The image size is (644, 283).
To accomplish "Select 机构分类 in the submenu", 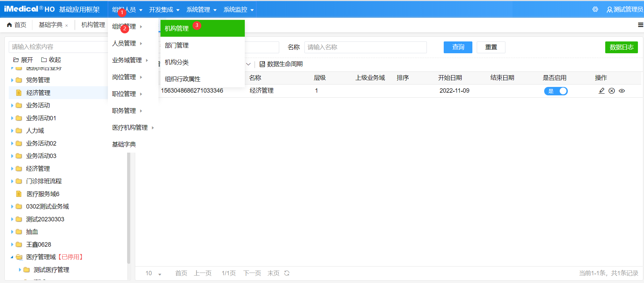I will click(x=202, y=62).
